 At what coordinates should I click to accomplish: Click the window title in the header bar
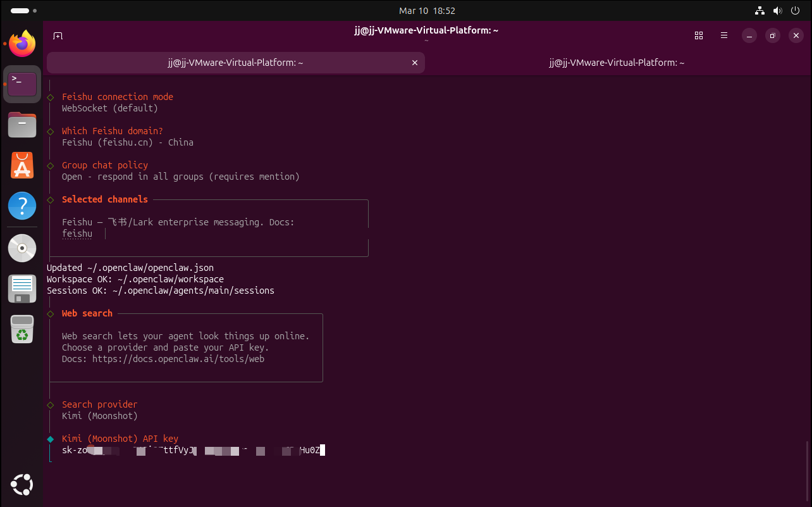427,30
